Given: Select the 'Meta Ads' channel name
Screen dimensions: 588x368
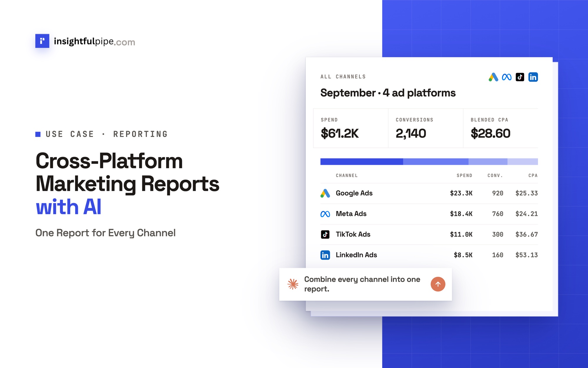Looking at the screenshot, I should pyautogui.click(x=351, y=214).
